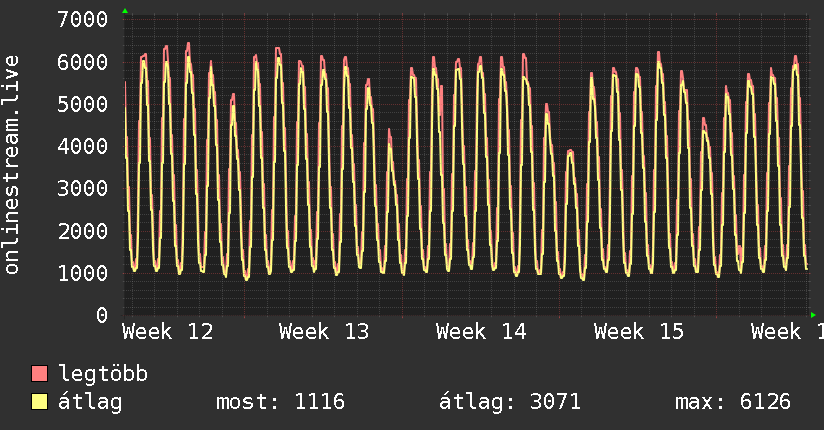Image resolution: width=824 pixels, height=430 pixels.
Task: Select the legtöbb legend label
Action: pos(104,374)
